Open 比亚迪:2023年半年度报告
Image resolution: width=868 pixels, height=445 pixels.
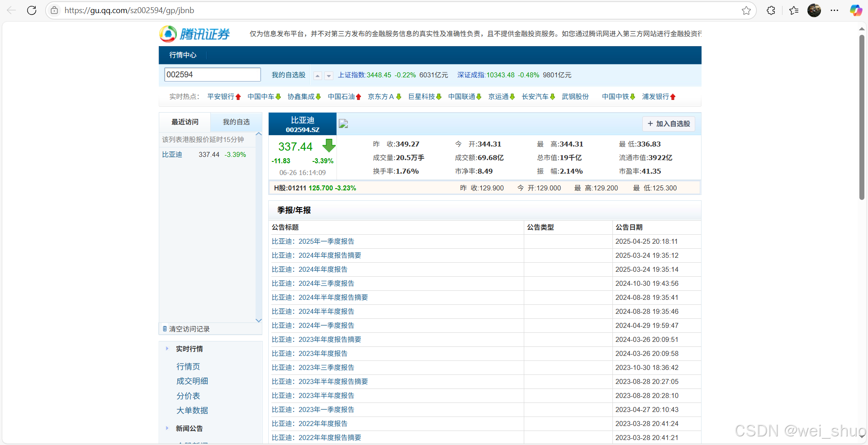point(313,396)
